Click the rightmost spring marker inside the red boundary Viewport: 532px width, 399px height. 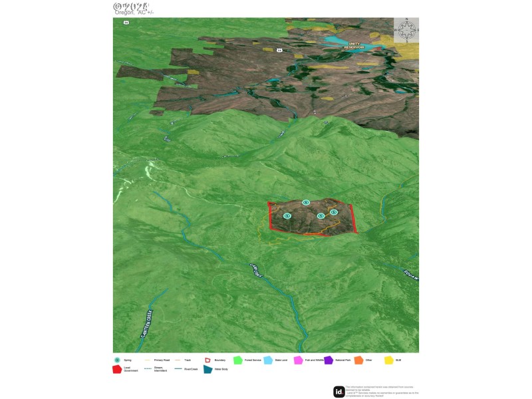click(334, 212)
